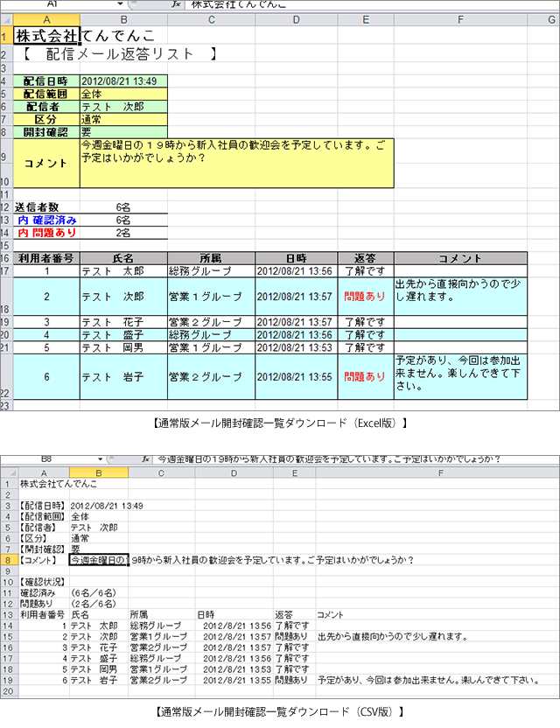
Task: Select all cells corner button in Excel version
Action: pyautogui.click(x=6, y=19)
